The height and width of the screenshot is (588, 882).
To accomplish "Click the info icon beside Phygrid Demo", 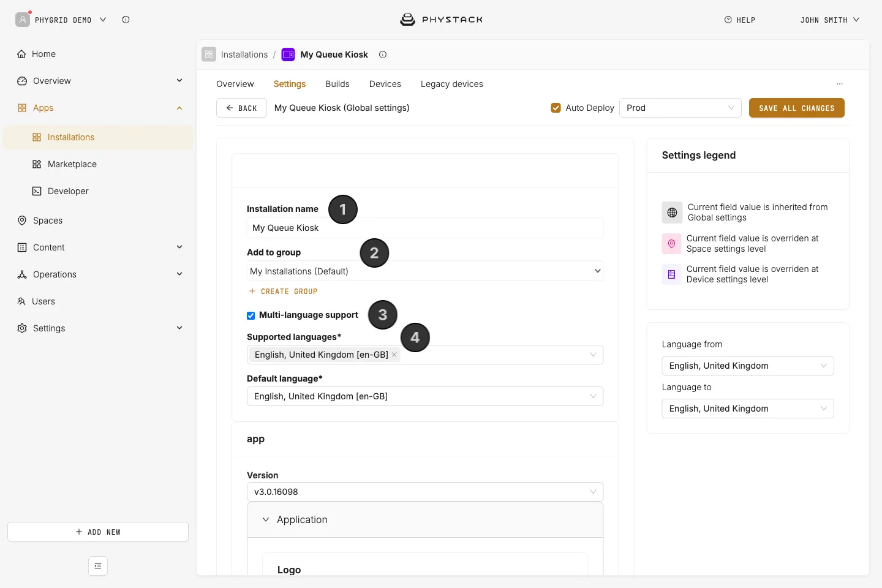I will [x=126, y=20].
